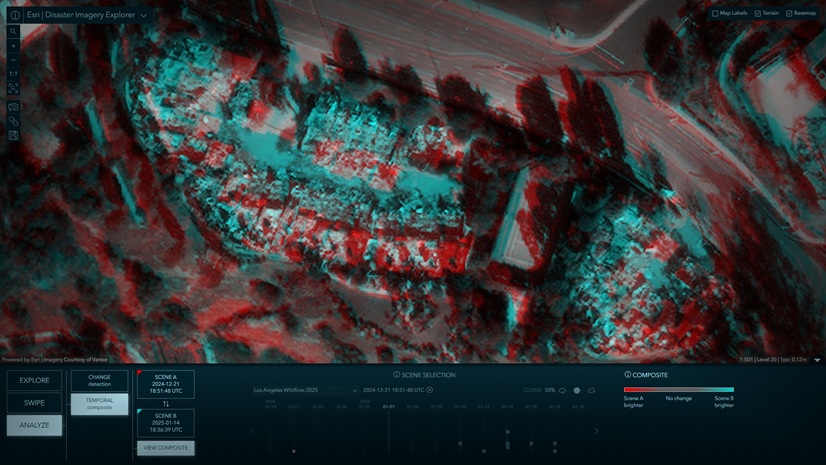Click the red-to-cyan composite legend bar
The image size is (826, 465).
(678, 390)
